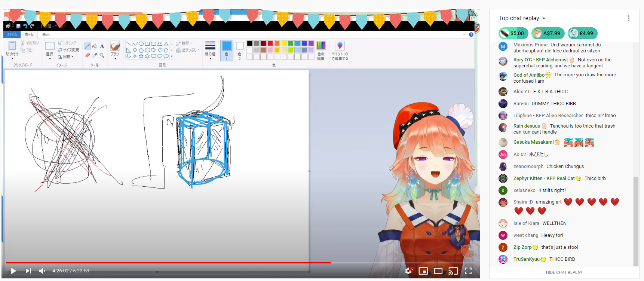
Task: Skip to next video
Action: tap(28, 271)
